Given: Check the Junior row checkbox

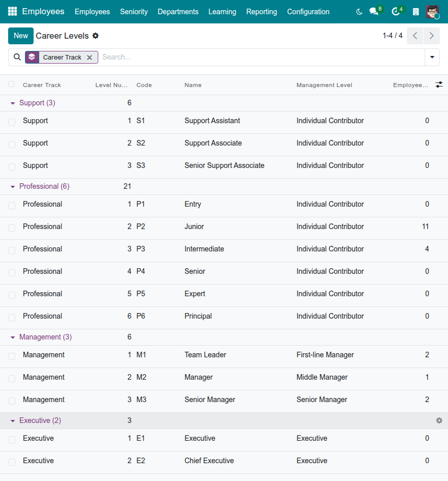Looking at the screenshot, I should 12,228.
